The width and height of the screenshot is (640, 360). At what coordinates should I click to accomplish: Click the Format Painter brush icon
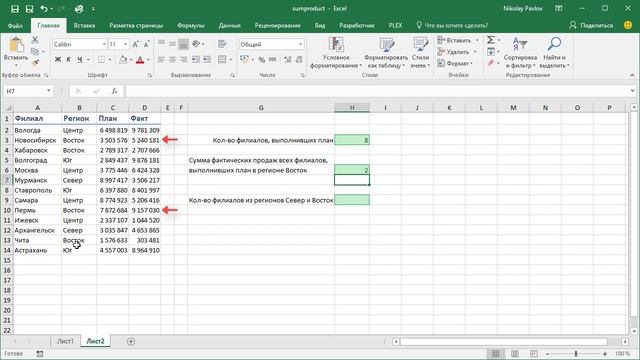click(35, 63)
